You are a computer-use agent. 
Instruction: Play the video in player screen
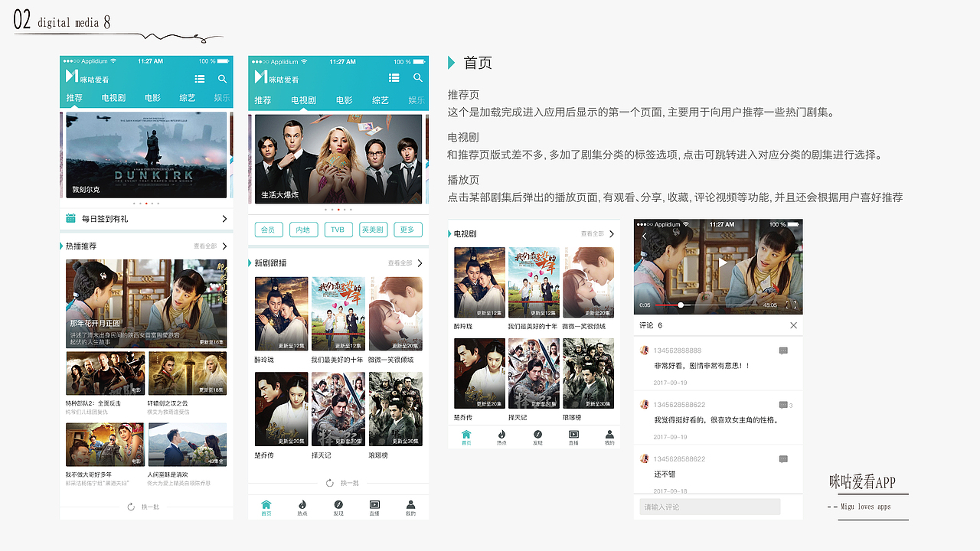[721, 262]
